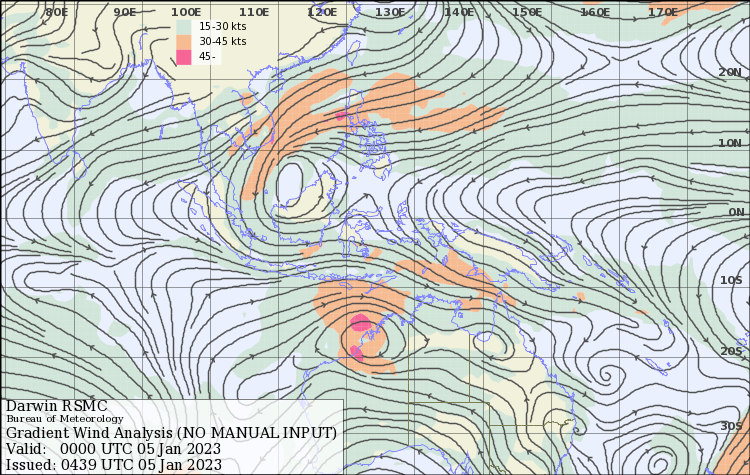Image resolution: width=750 pixels, height=475 pixels.
Task: Click the 80E longitude label
Action: tap(57, 12)
